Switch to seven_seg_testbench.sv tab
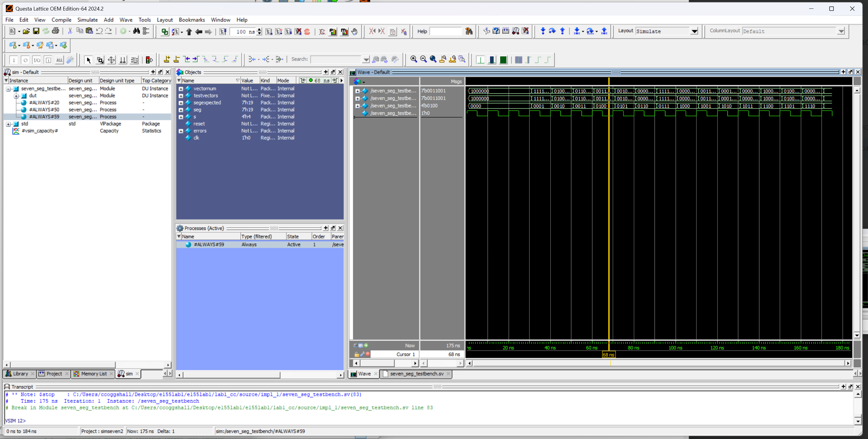 (x=416, y=374)
